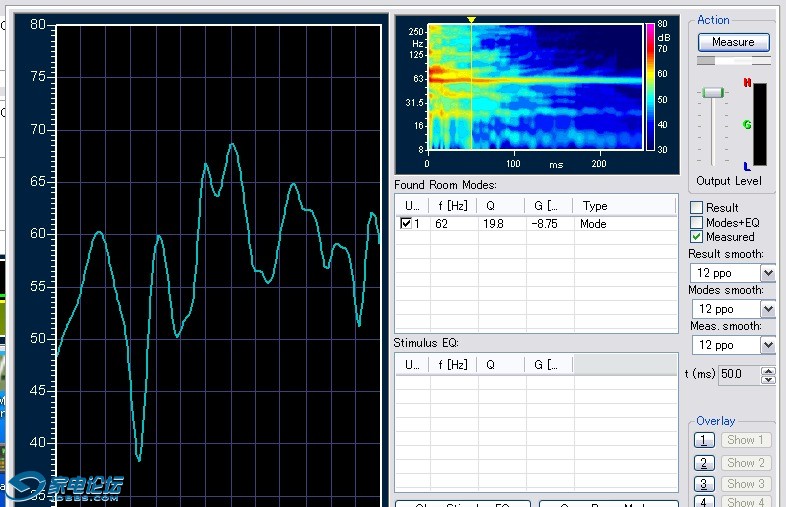The height and width of the screenshot is (507, 786).
Task: Open the Modes smooth dropdown
Action: [767, 309]
